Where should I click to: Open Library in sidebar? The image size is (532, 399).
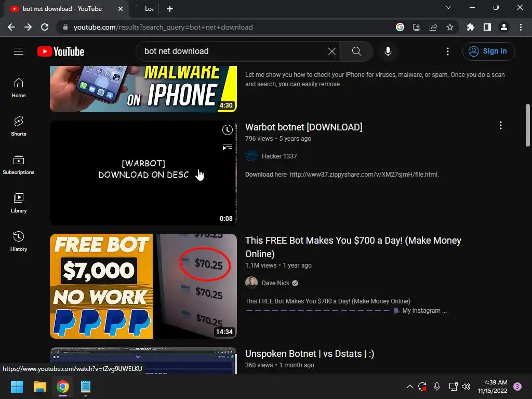(x=19, y=203)
